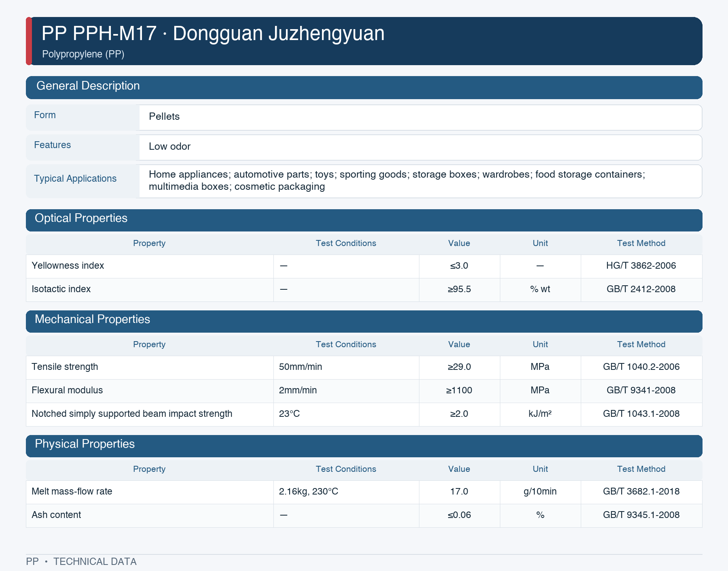This screenshot has height=571, width=728.
Task: Click the title PP PPH-M17 · Dongguan Juzhengyuan
Action: (213, 33)
